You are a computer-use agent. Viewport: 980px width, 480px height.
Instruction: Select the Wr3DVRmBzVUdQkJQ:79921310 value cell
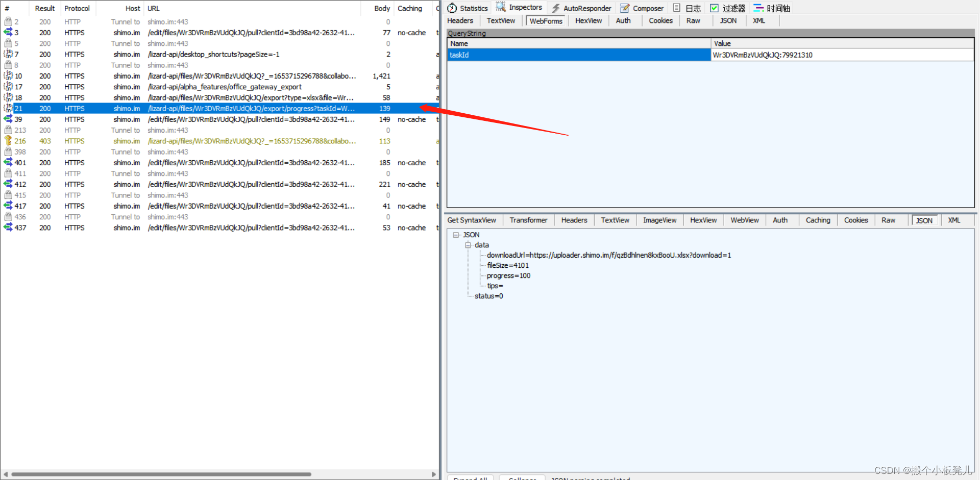pos(842,55)
